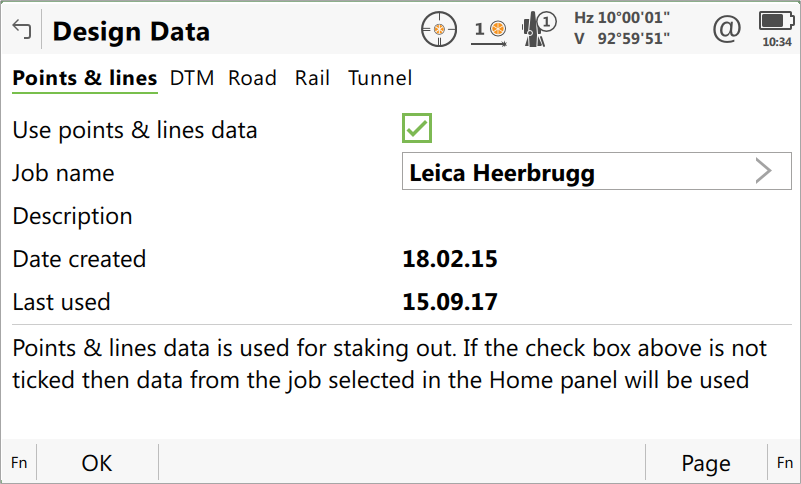Tap the measure mode prism icon
Viewport: 801px width, 484px height.
click(491, 31)
